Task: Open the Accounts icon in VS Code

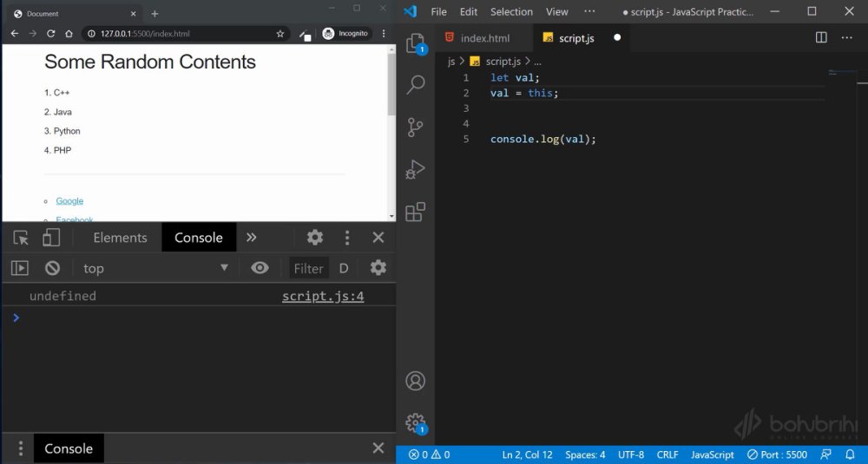Action: 415,381
